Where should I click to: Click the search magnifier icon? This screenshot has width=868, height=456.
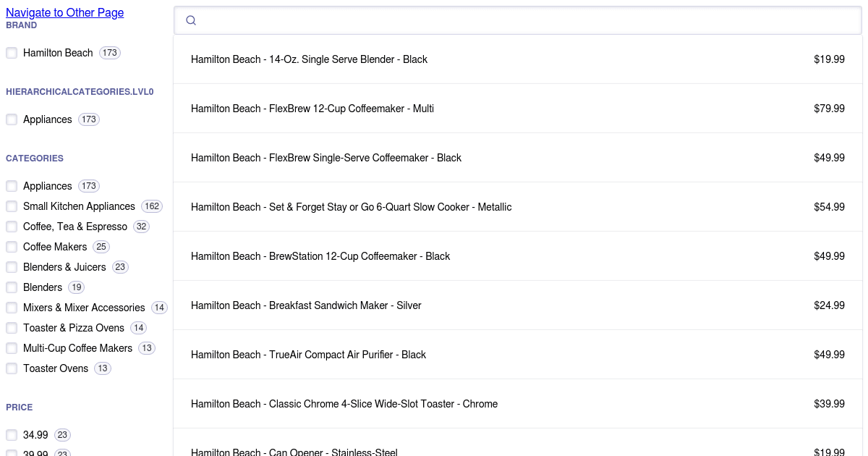click(191, 20)
